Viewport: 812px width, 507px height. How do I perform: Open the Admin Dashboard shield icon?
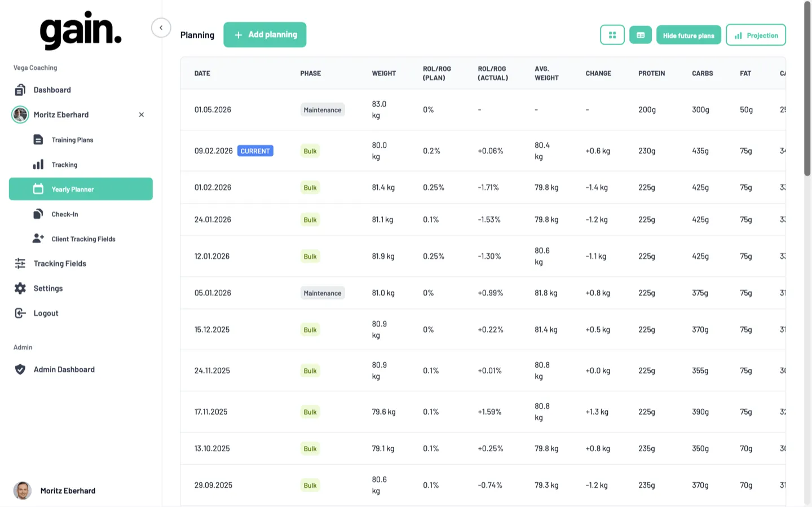[20, 369]
